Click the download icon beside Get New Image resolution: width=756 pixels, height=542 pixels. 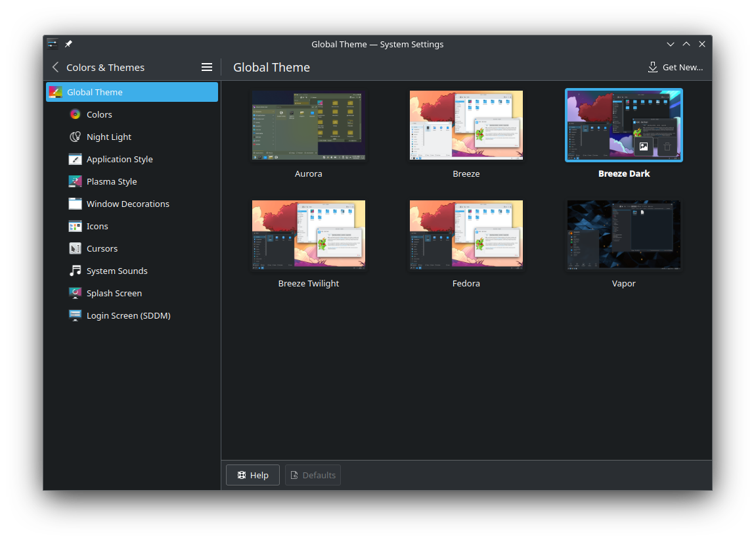point(653,68)
